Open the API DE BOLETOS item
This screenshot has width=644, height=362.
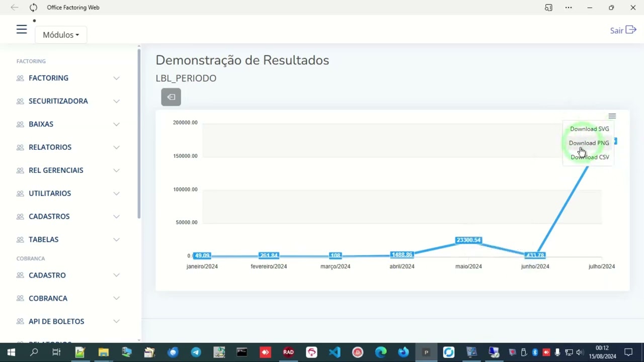[68, 321]
